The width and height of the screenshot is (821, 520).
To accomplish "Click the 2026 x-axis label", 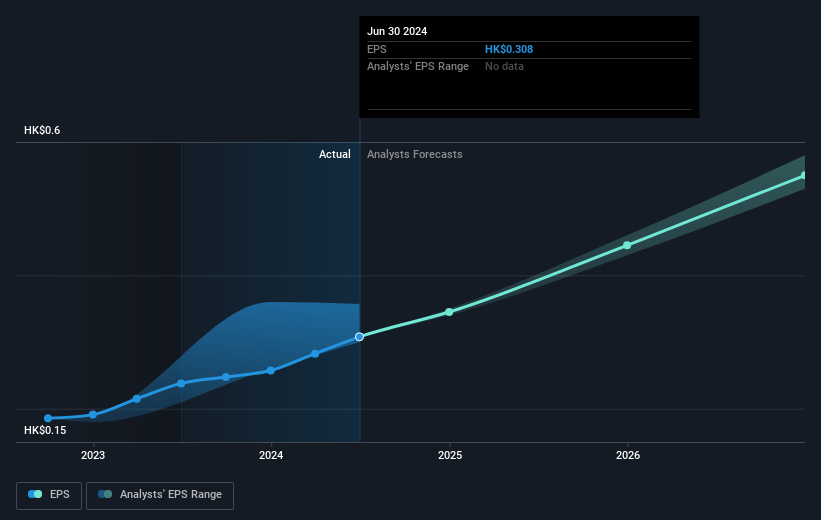I will [628, 456].
